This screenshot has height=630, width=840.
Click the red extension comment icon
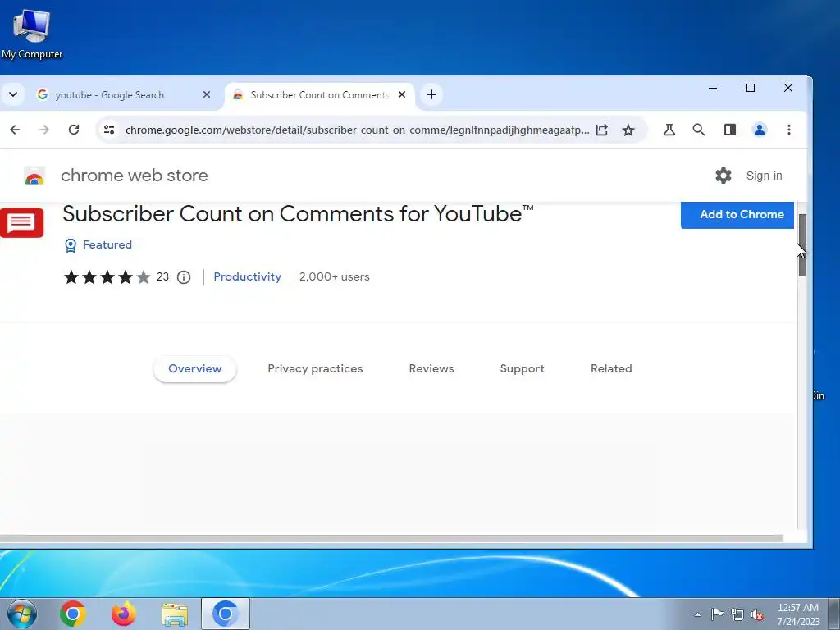(x=21, y=221)
